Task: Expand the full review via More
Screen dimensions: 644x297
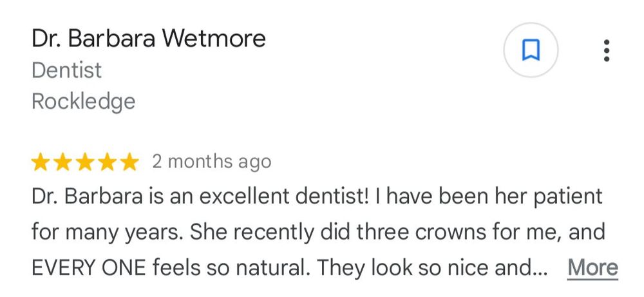Action: click(x=592, y=267)
